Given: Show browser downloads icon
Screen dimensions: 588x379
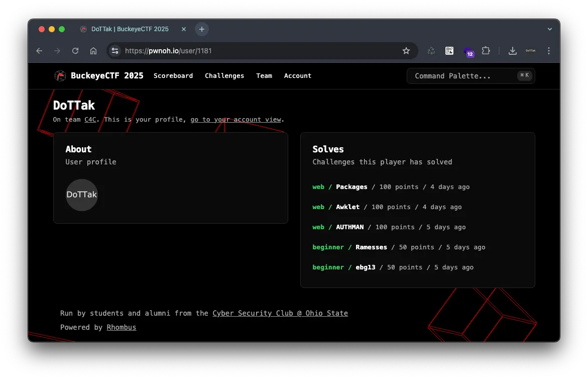Looking at the screenshot, I should click(x=512, y=51).
